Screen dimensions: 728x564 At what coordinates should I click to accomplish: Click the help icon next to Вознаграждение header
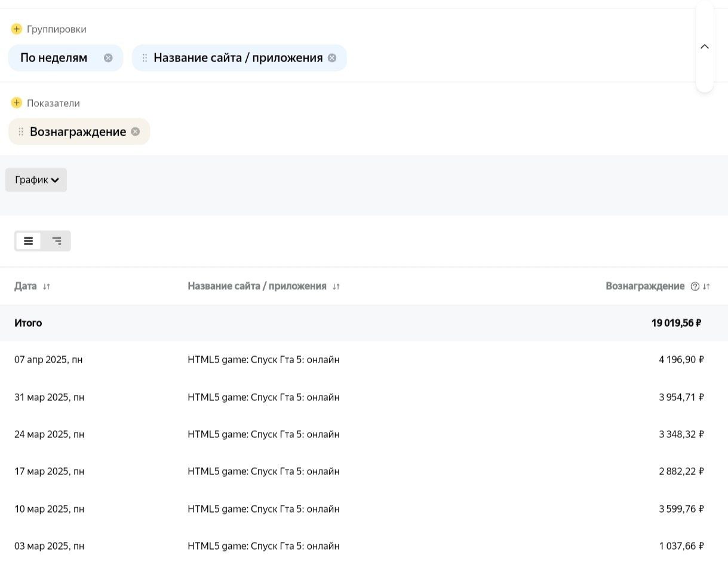click(695, 286)
